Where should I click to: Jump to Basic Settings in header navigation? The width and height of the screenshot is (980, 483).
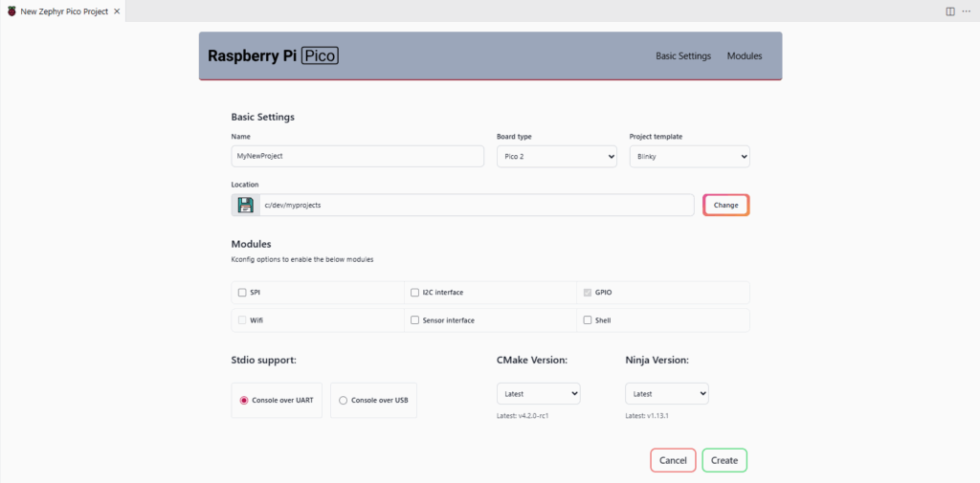click(x=682, y=56)
